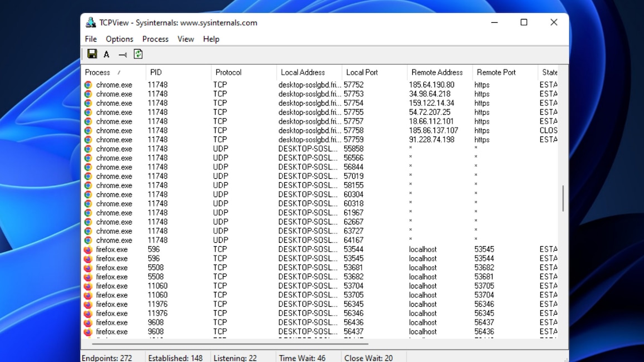Open the File menu

click(x=90, y=39)
